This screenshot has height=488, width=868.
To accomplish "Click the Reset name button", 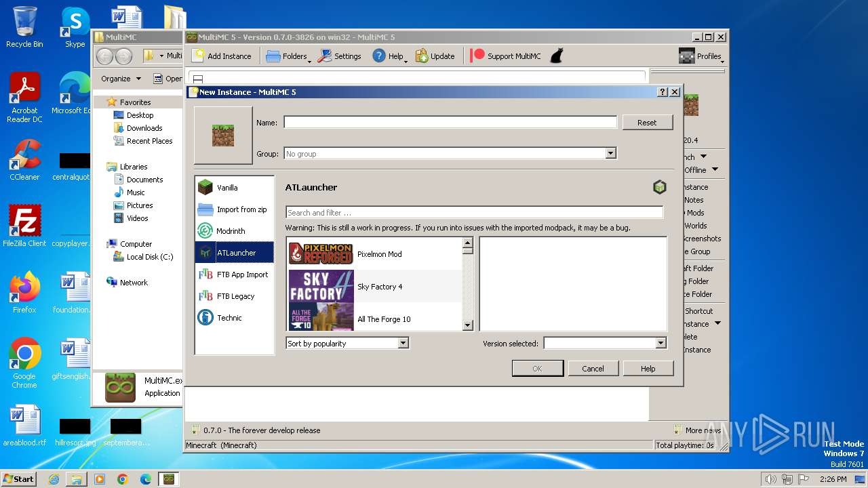I will (x=647, y=123).
